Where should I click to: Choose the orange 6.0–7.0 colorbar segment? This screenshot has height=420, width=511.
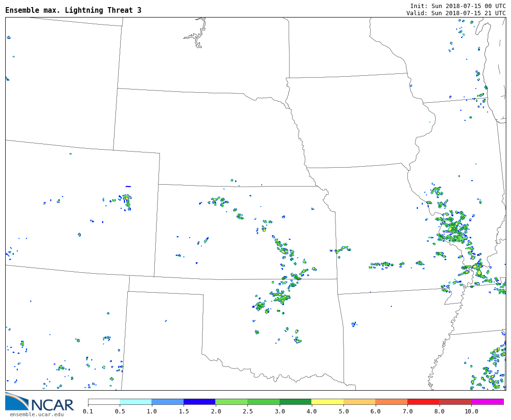[391, 402]
